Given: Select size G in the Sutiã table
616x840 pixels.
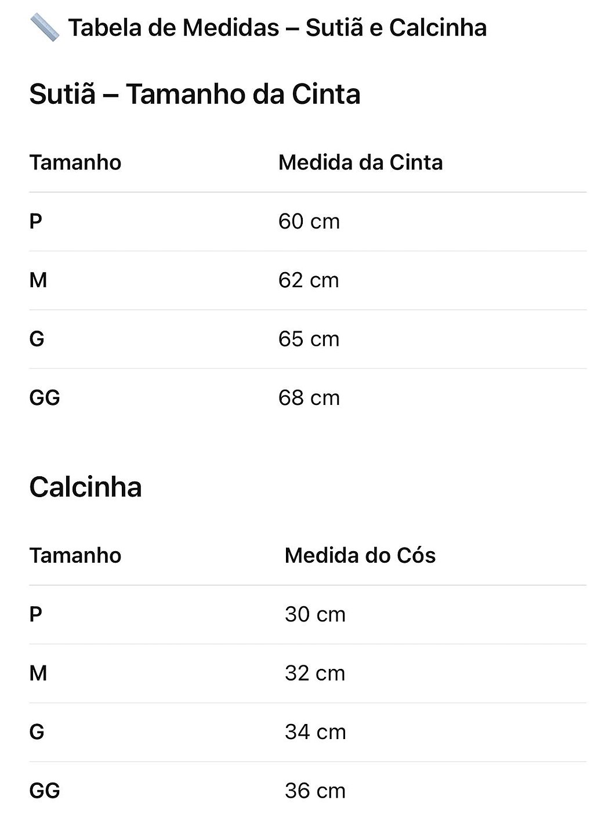Looking at the screenshot, I should [37, 339].
